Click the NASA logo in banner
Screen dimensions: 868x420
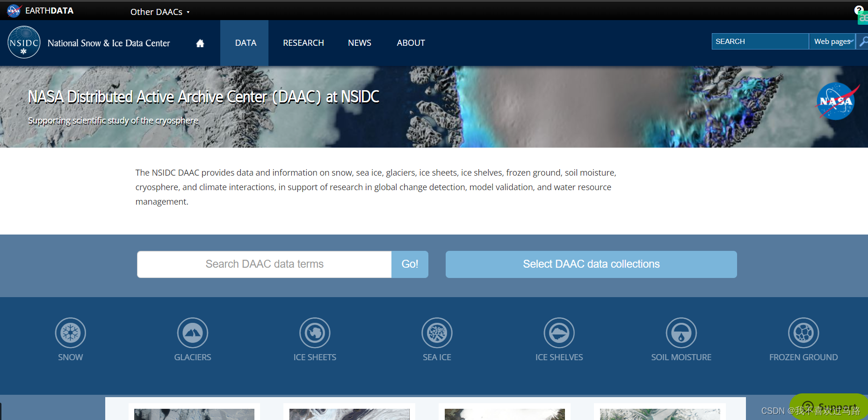(837, 101)
